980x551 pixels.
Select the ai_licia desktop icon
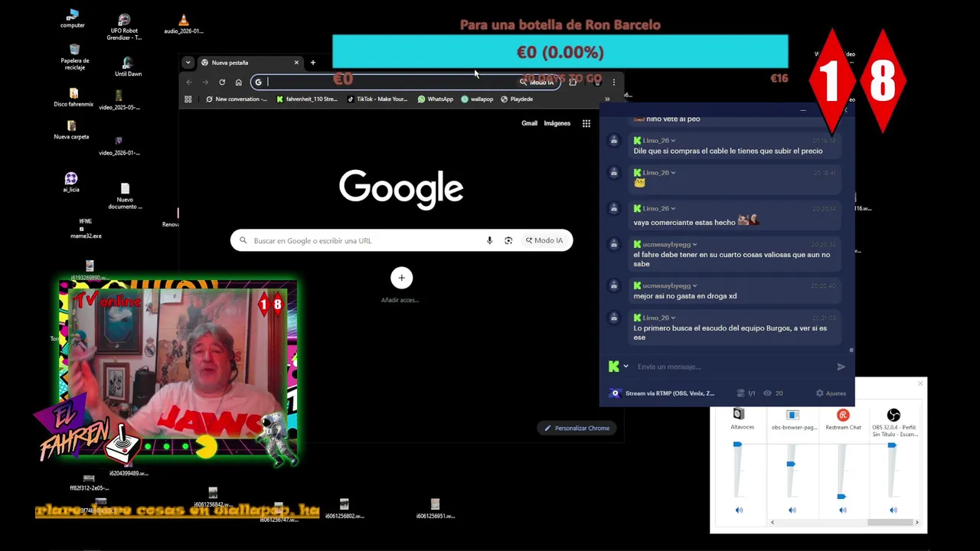point(71,182)
